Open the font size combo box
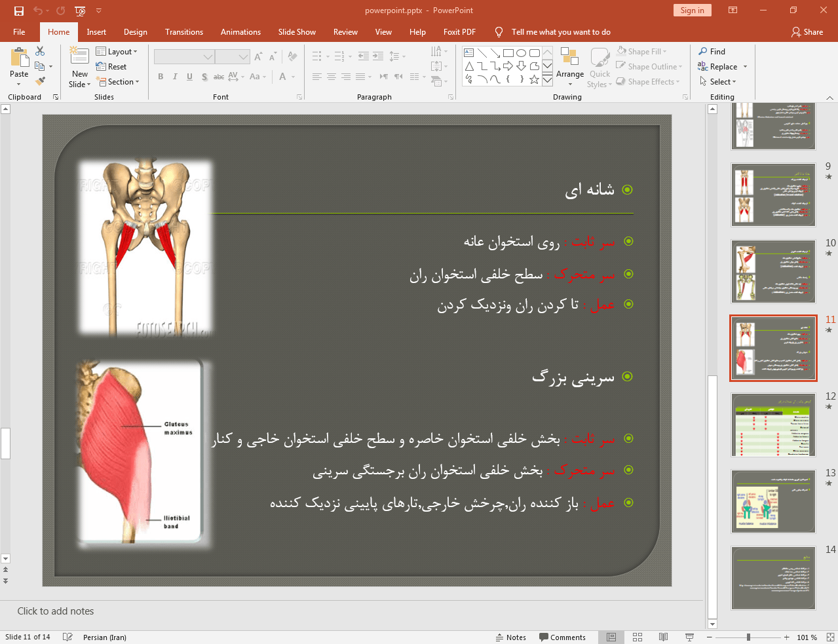The width and height of the screenshot is (838, 644). [233, 57]
